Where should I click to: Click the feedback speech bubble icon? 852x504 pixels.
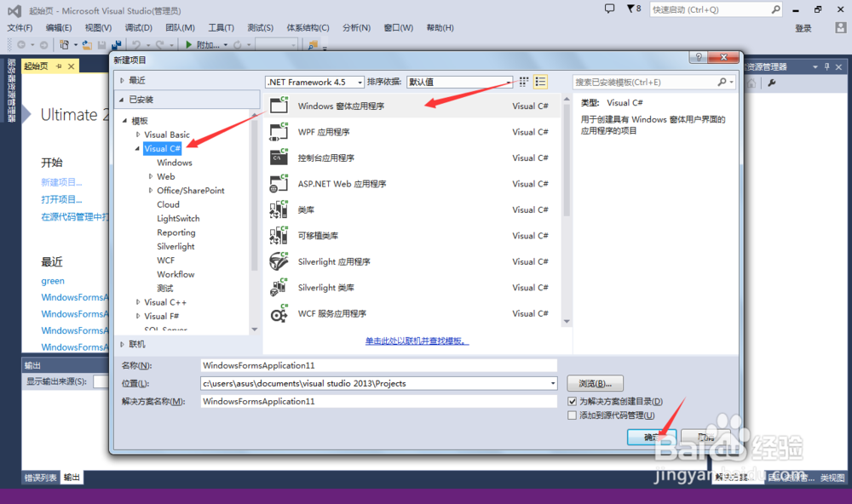pyautogui.click(x=610, y=9)
